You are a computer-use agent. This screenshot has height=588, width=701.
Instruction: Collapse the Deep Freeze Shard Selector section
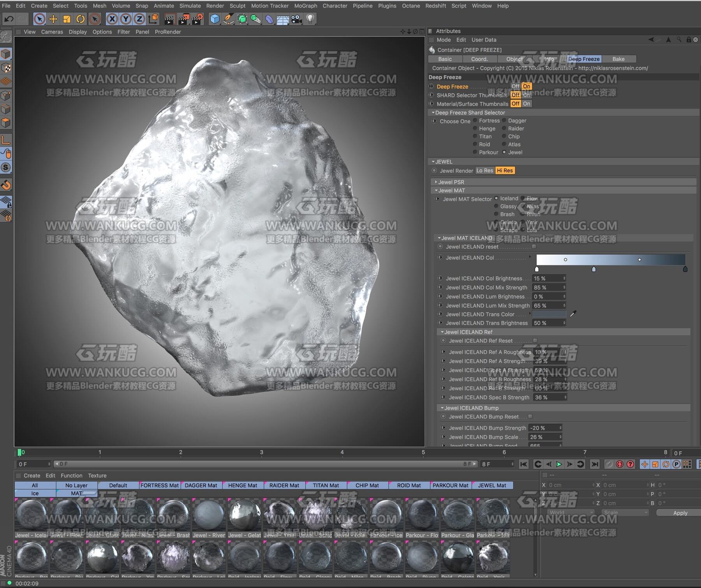point(433,112)
